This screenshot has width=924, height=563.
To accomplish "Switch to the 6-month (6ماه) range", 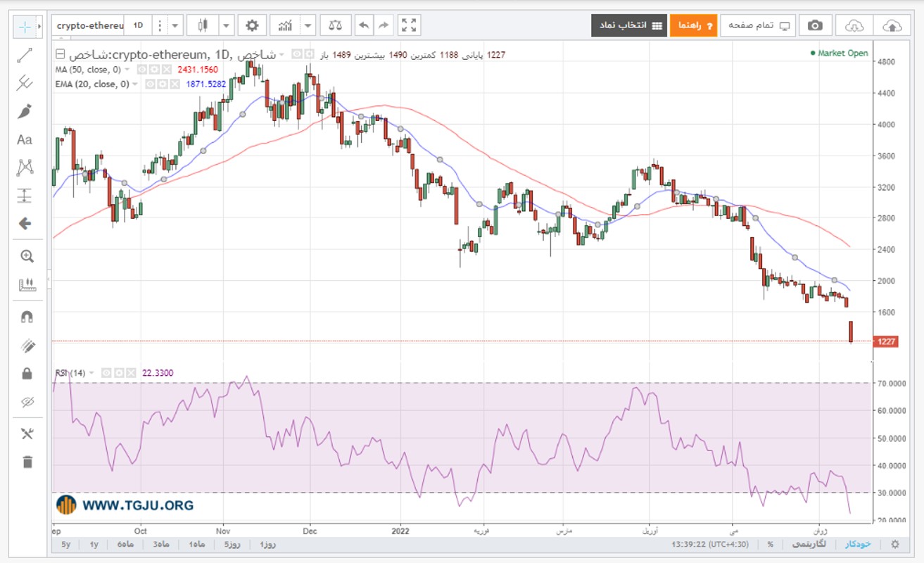I will click(x=125, y=545).
